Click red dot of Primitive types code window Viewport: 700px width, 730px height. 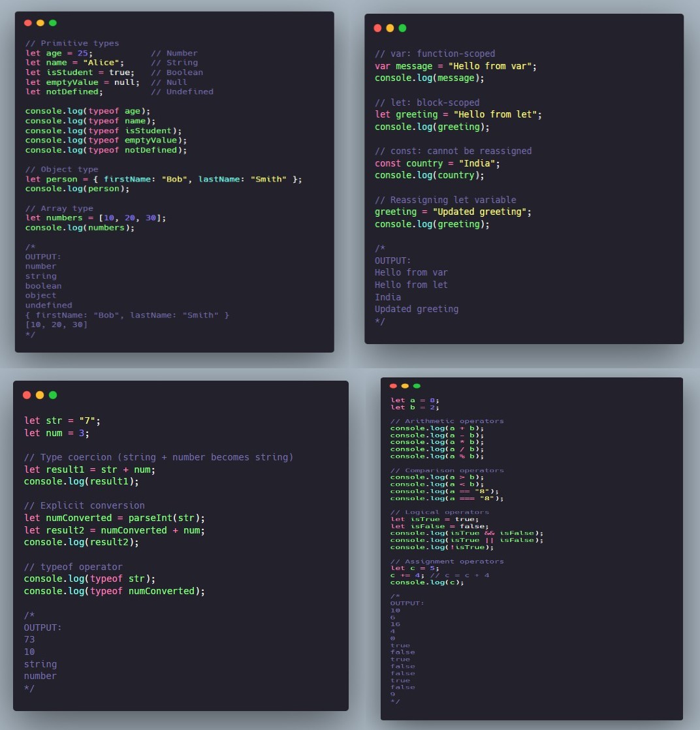(x=28, y=23)
